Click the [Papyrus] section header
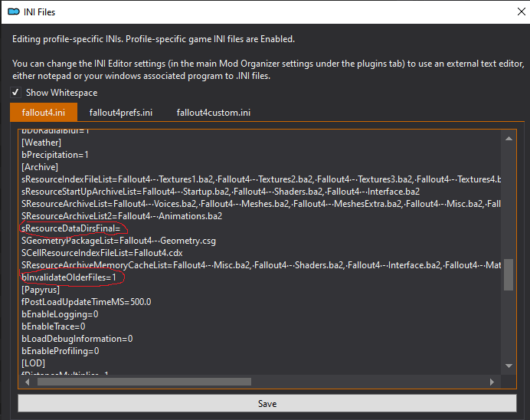This screenshot has height=420, width=530. [41, 290]
